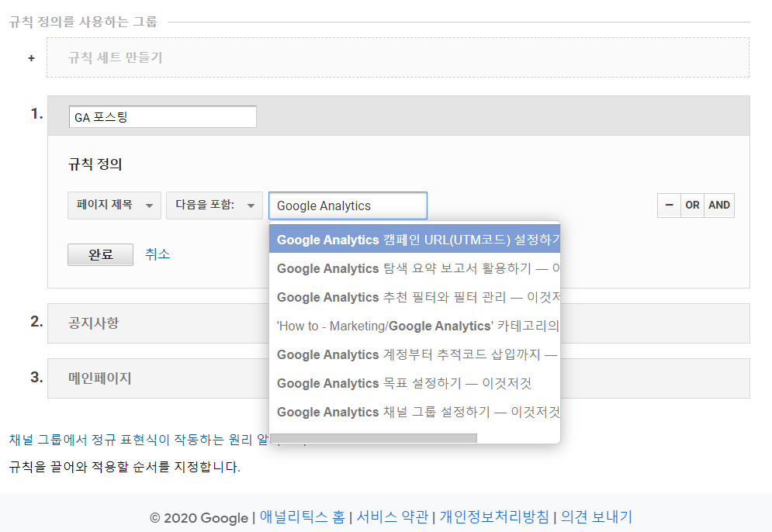Click the © 2020 Google text
Image resolution: width=772 pixels, height=532 pixels.
(199, 518)
